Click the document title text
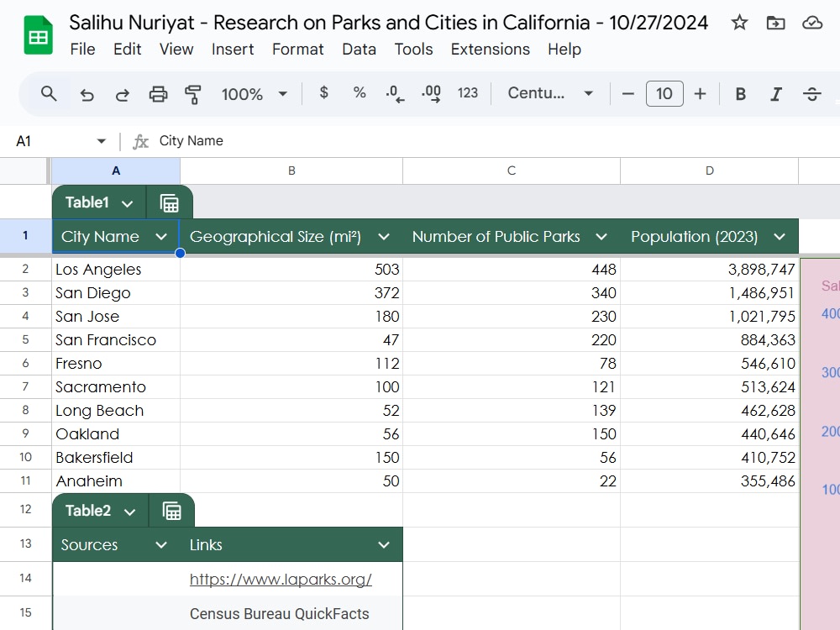Viewport: 840px width, 630px height. pos(388,23)
